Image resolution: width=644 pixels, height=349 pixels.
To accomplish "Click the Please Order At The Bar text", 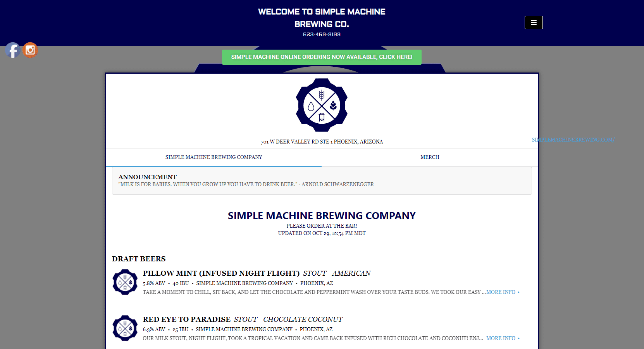I will [x=322, y=226].
